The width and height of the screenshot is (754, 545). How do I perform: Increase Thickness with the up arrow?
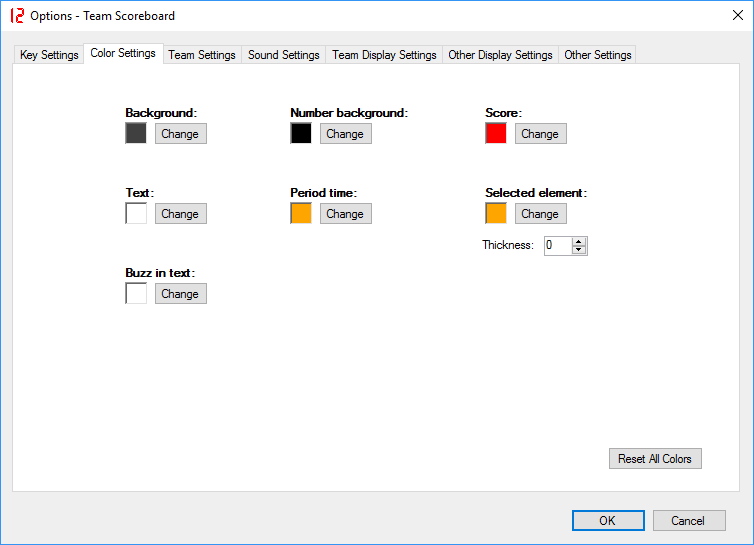tap(579, 241)
